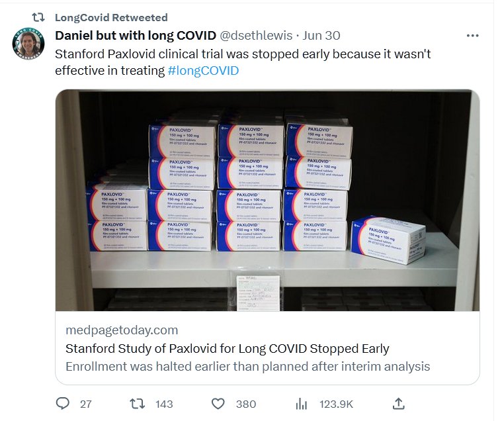This screenshot has height=421, width=504.
Task: Retweet the post using the bottom retweet icon
Action: coord(137,403)
